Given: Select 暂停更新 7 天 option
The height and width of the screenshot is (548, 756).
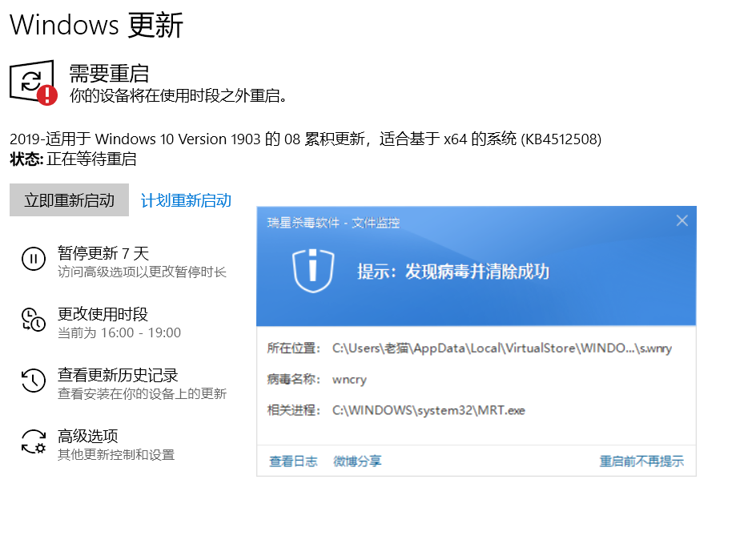Looking at the screenshot, I should tap(103, 253).
